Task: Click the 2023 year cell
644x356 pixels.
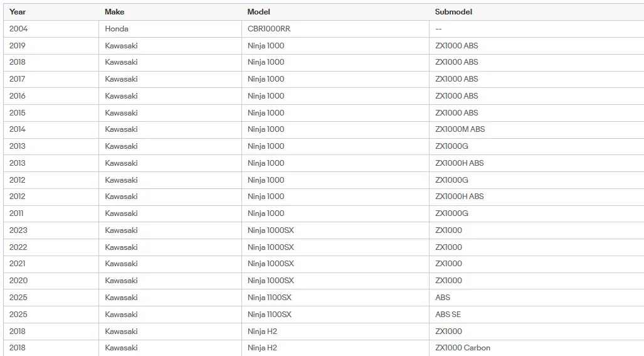Action: (18, 230)
